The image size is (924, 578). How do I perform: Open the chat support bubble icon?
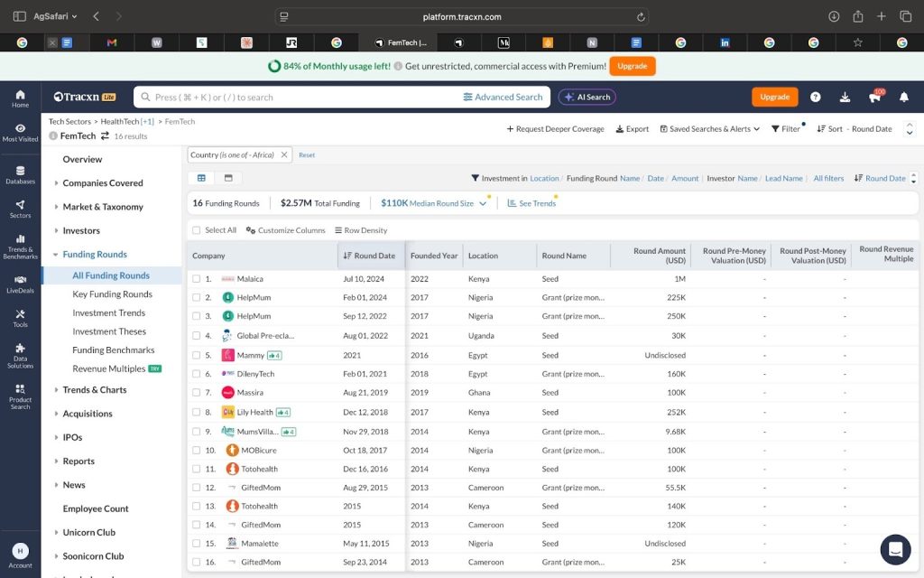(895, 549)
